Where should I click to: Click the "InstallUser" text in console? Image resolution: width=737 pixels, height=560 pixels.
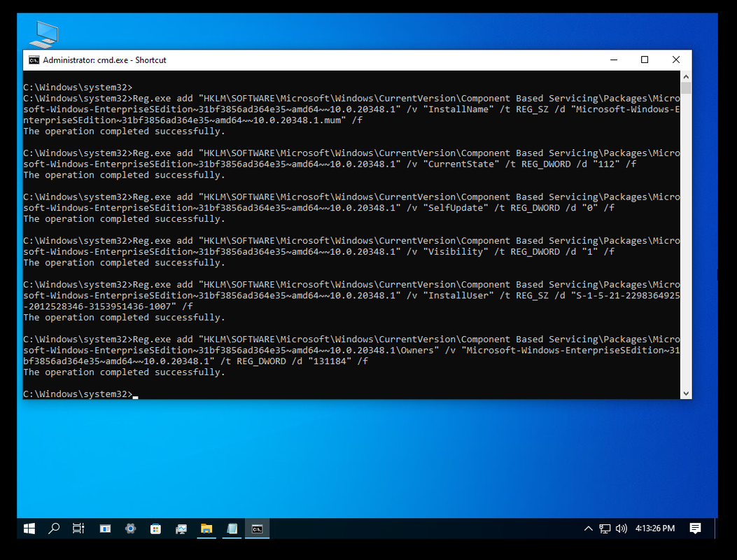pos(458,295)
